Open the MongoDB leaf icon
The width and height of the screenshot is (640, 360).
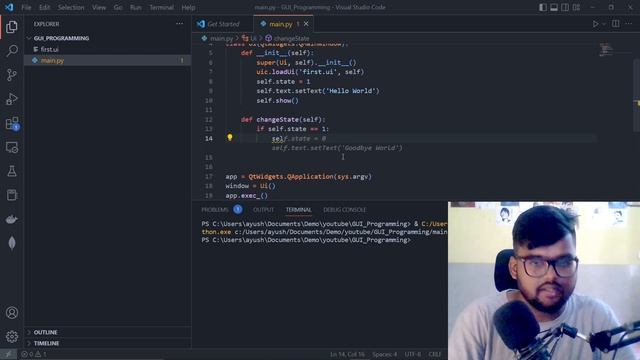[x=12, y=243]
